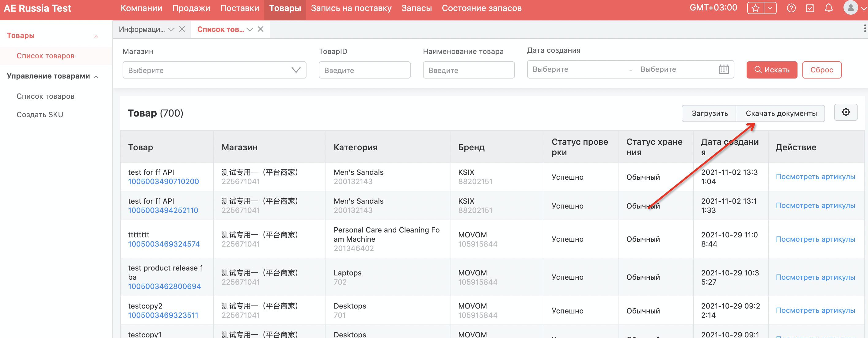The width and height of the screenshot is (868, 338).
Task: Close the Список тов... tab
Action: (261, 29)
